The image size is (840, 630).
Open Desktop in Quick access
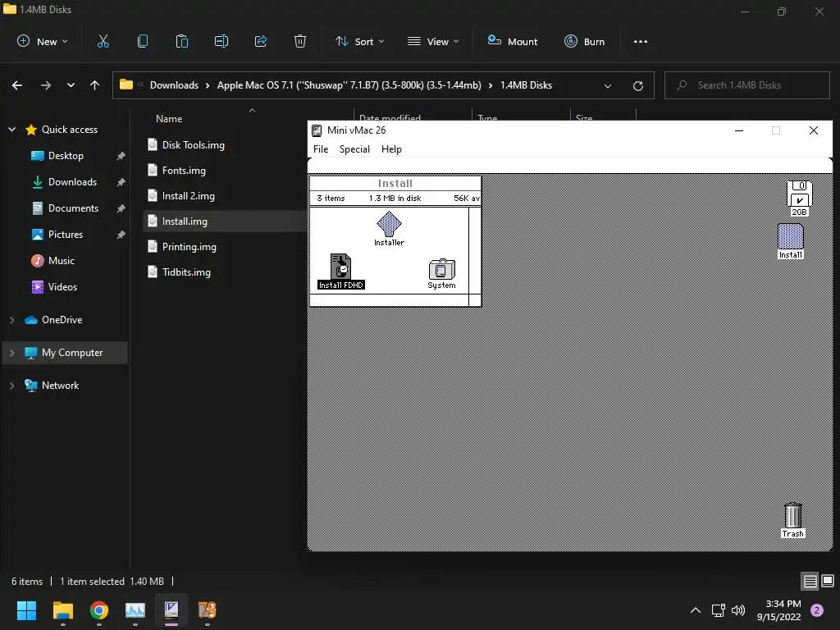click(x=66, y=156)
